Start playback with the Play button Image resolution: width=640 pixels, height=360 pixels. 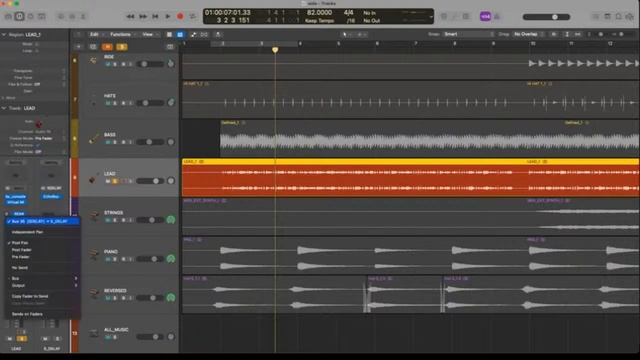pyautogui.click(x=168, y=17)
